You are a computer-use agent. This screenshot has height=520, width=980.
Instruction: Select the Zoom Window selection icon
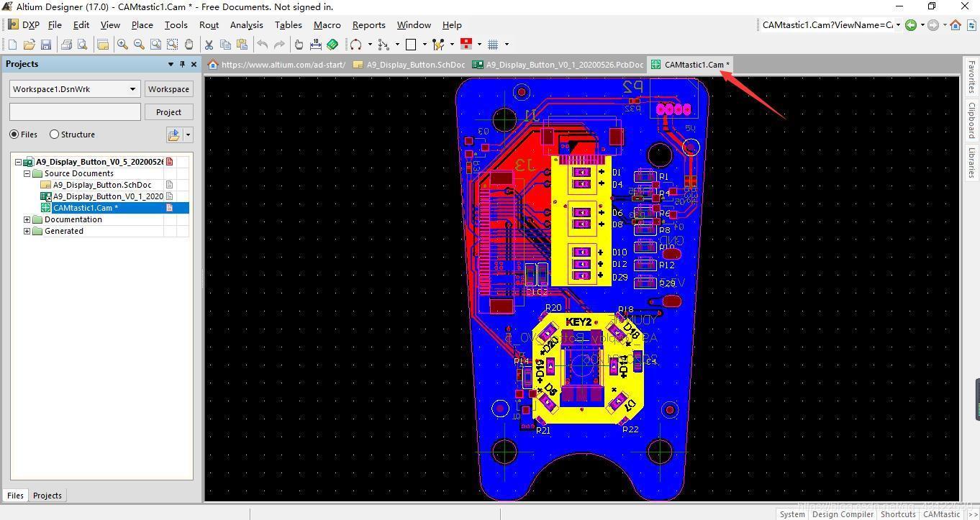(x=172, y=45)
